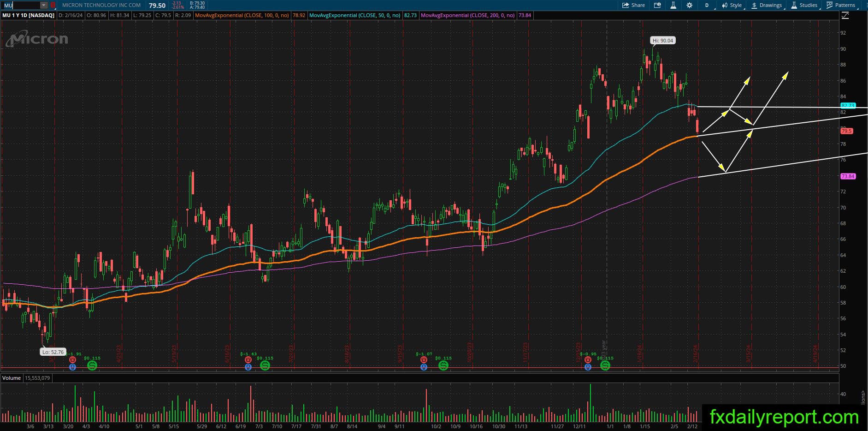Click the high value H: 81.34
The height and width of the screenshot is (431, 868).
[x=119, y=15]
